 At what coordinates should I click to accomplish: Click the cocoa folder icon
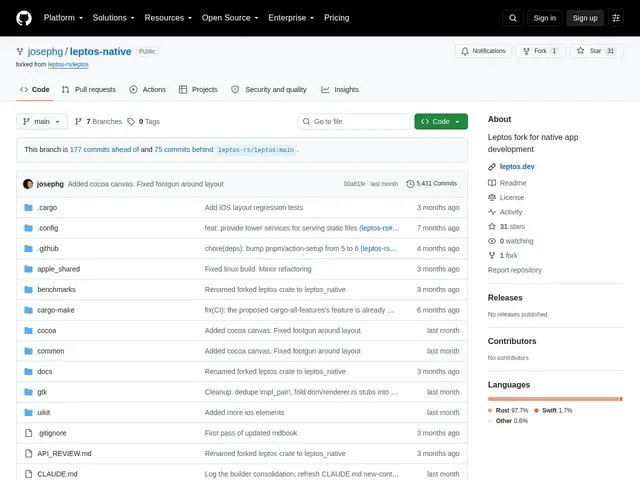[x=28, y=330]
